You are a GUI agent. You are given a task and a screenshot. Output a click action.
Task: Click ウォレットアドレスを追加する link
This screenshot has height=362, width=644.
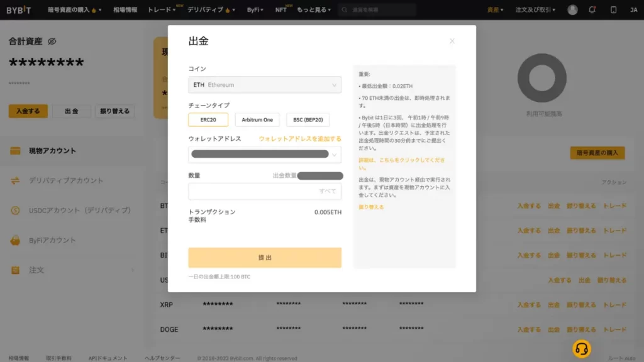pos(300,139)
